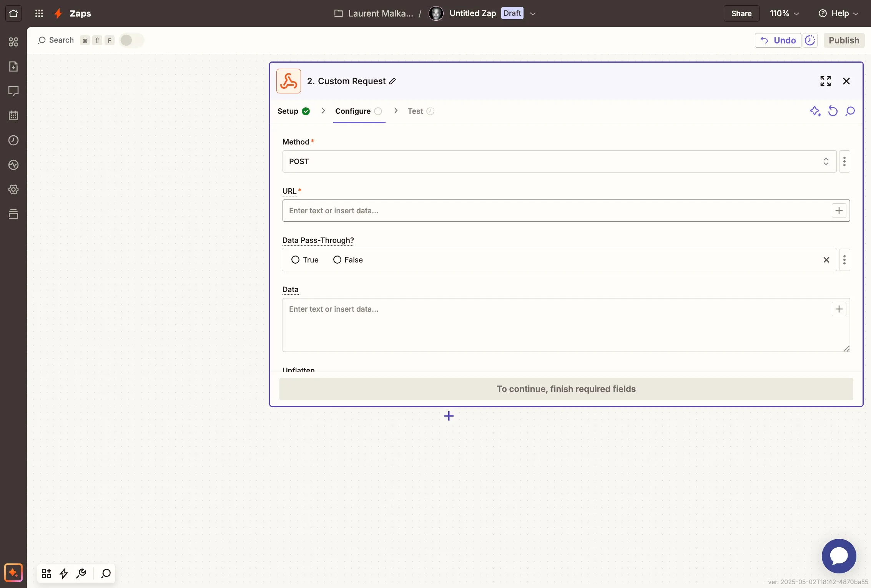Screen dimensions: 871x588
Task: Click the Publish button
Action: tap(844, 40)
